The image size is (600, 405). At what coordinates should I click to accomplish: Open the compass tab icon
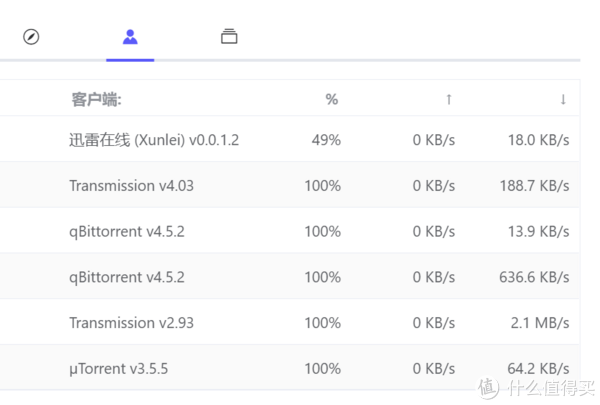pyautogui.click(x=31, y=37)
